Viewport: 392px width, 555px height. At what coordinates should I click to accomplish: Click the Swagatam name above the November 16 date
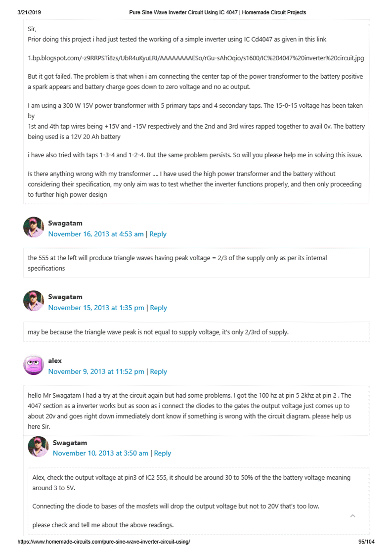click(x=65, y=223)
